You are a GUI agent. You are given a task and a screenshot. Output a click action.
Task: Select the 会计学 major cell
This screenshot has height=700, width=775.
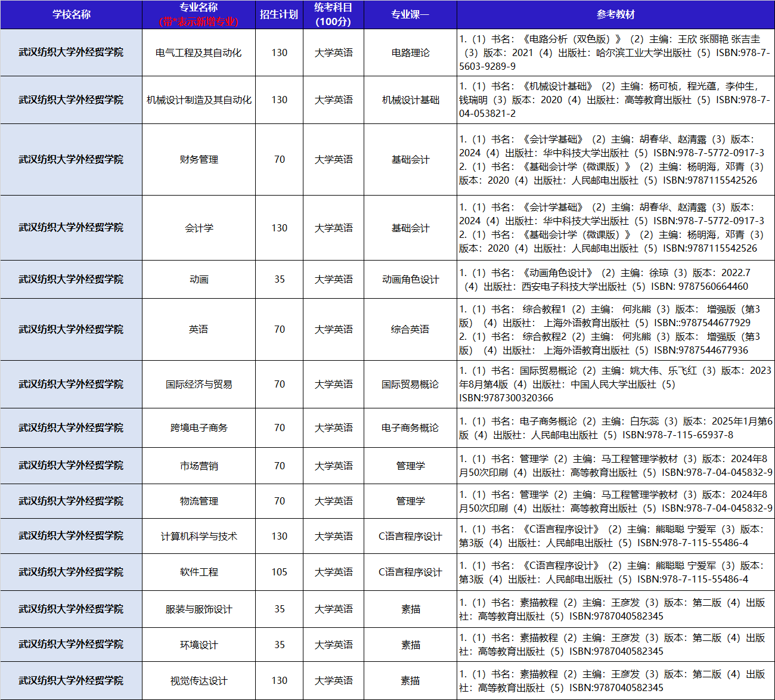(199, 228)
